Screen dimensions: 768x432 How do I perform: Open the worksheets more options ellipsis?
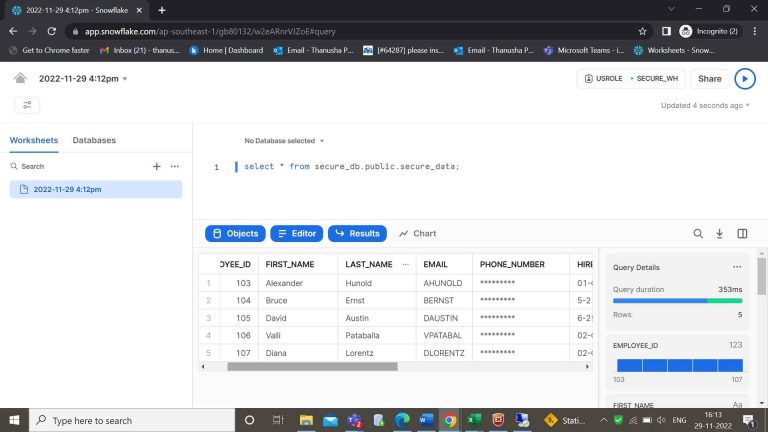[174, 166]
